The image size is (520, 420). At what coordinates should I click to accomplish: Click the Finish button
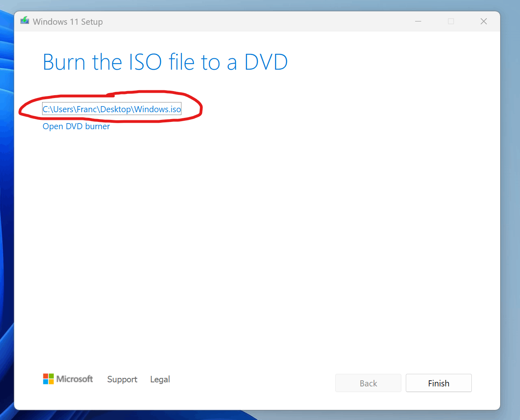pos(439,383)
